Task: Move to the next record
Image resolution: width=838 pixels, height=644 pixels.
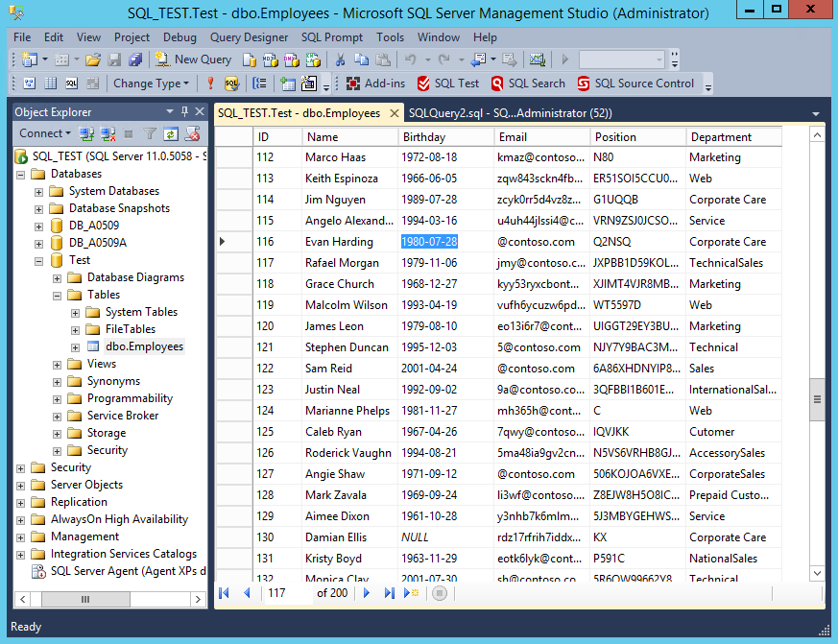Action: [367, 593]
